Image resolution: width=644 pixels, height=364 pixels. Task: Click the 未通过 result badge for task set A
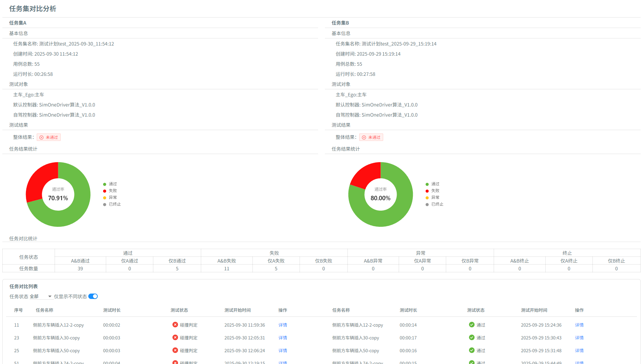pos(49,138)
